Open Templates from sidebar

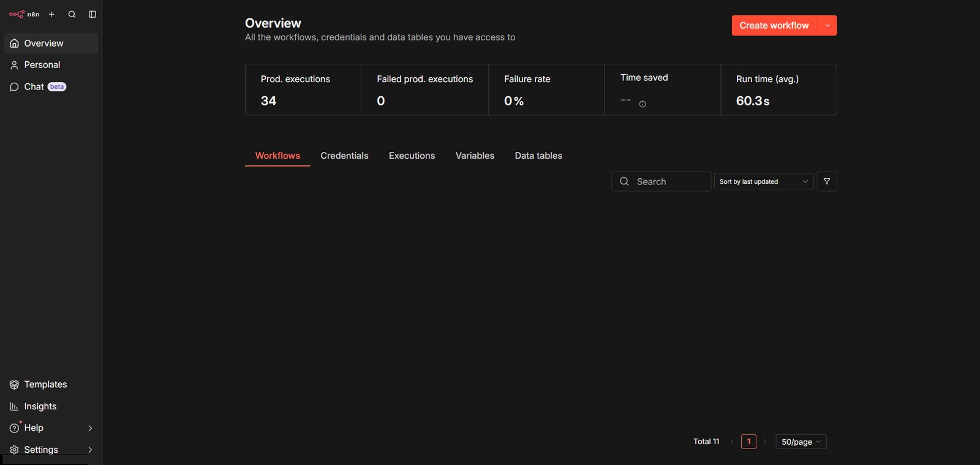tap(51, 385)
